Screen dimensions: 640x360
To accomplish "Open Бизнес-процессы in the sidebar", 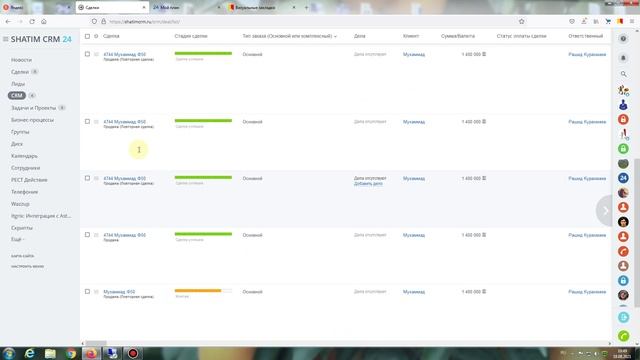I will 32,120.
